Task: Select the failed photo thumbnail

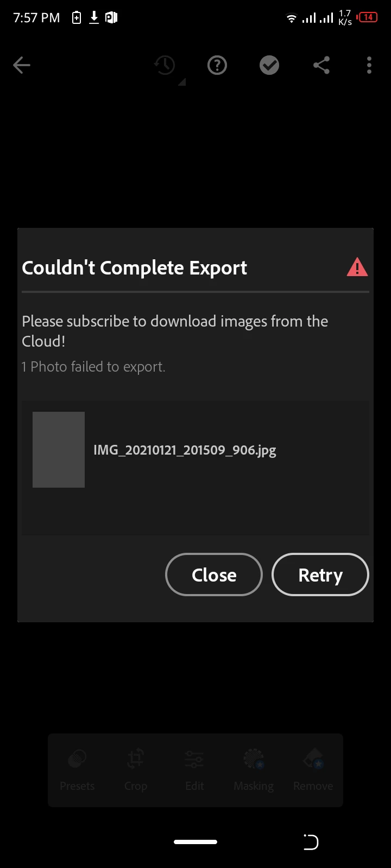Action: pyautogui.click(x=59, y=450)
